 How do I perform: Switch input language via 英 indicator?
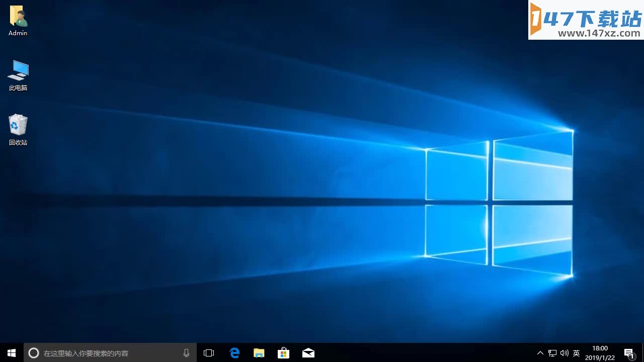point(577,353)
